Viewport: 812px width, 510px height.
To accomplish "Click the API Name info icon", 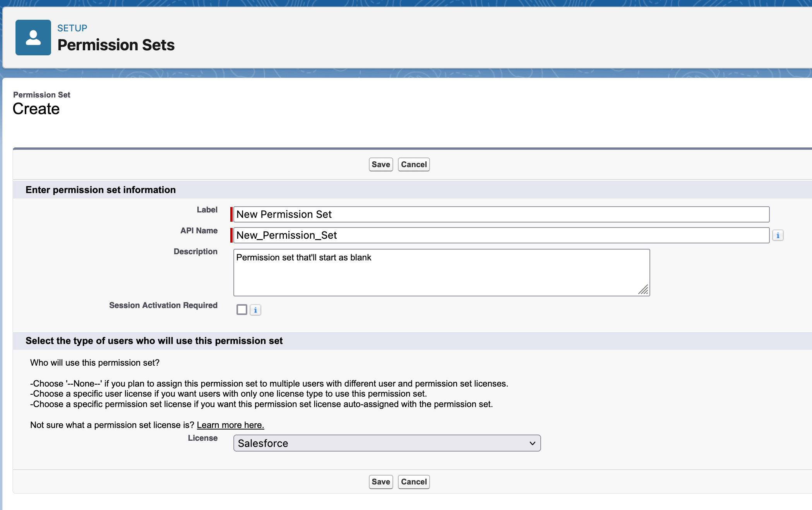I will click(778, 235).
